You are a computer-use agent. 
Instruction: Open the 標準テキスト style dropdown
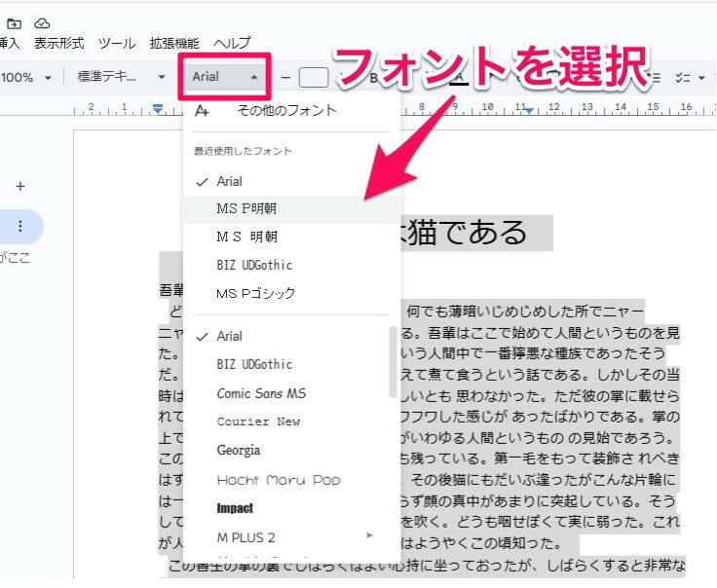tap(121, 77)
